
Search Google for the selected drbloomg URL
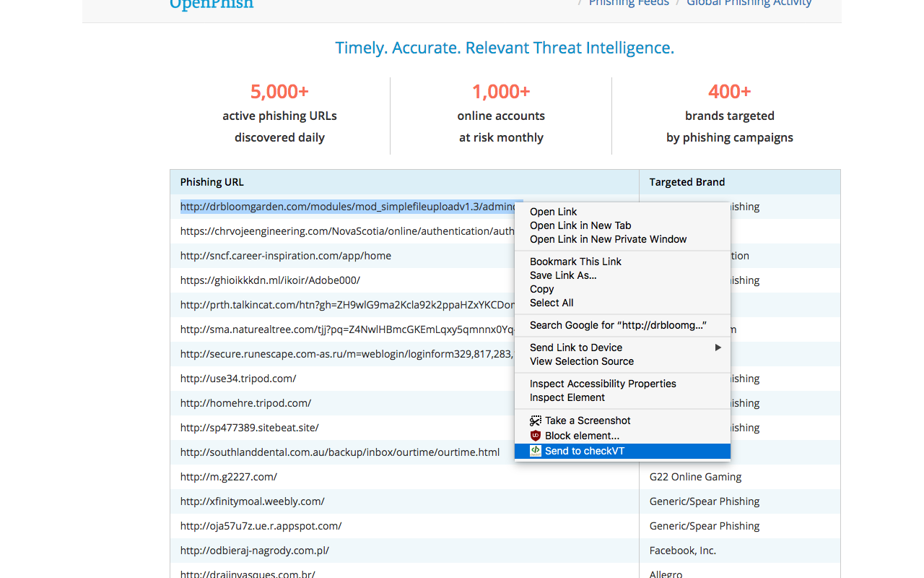[x=617, y=325]
